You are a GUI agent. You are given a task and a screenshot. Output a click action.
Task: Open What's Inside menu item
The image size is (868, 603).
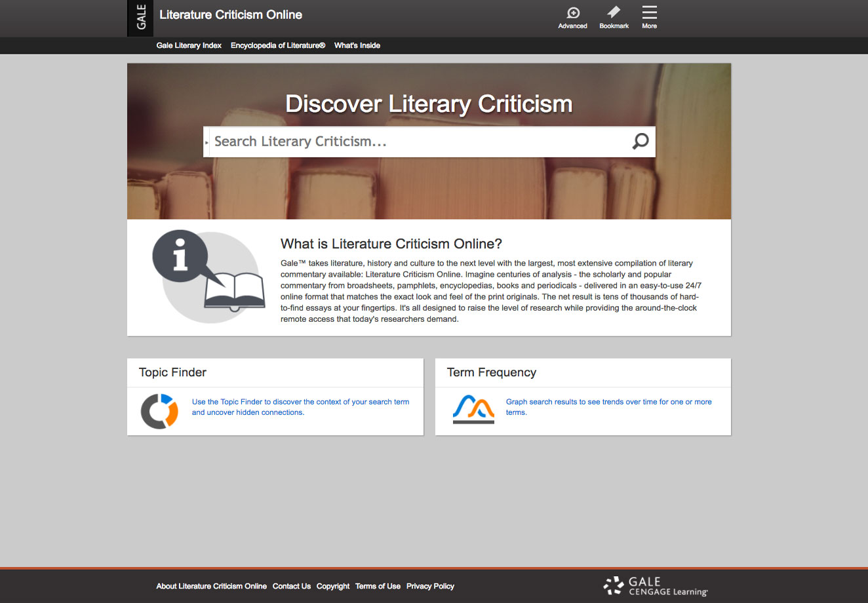[357, 45]
